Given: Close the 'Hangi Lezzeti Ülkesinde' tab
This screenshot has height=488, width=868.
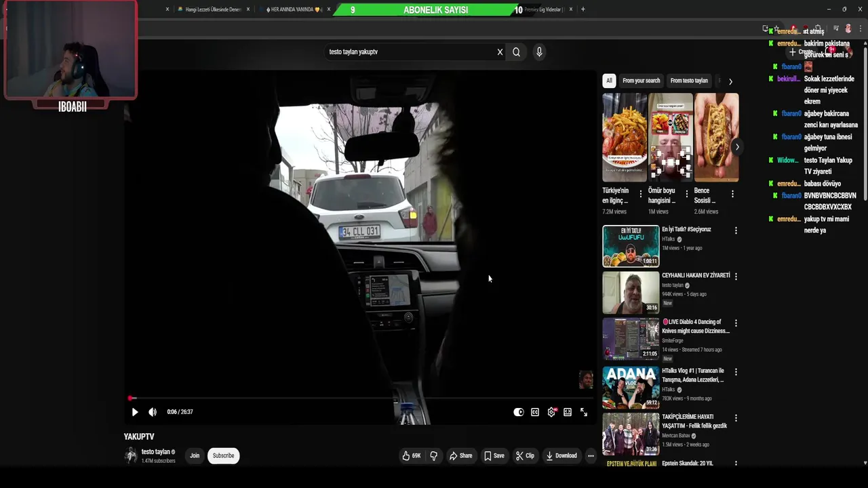Looking at the screenshot, I should pyautogui.click(x=248, y=9).
